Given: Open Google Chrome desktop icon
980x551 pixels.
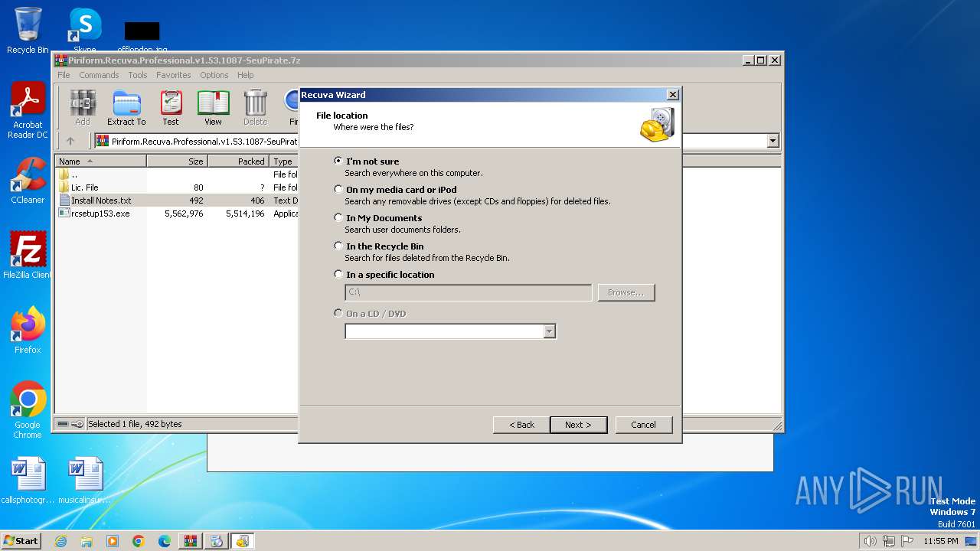Looking at the screenshot, I should point(28,410).
